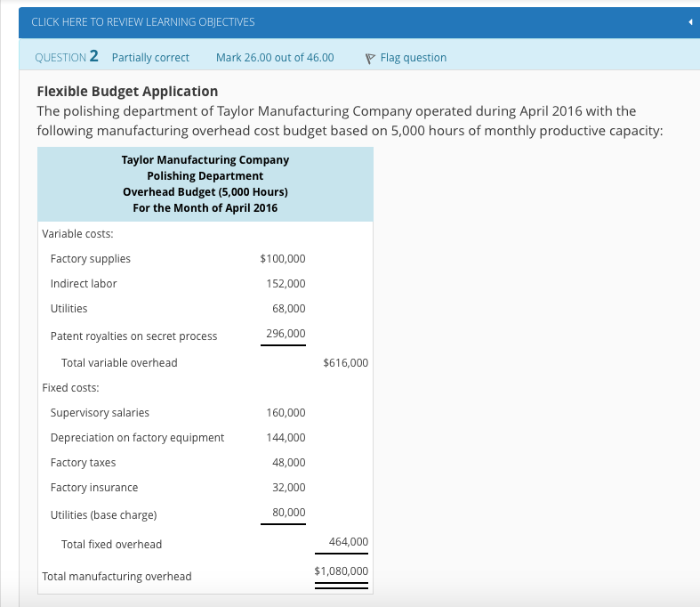The width and height of the screenshot is (700, 607).
Task: Click the flag icon beside Flag question
Action: pos(371,58)
